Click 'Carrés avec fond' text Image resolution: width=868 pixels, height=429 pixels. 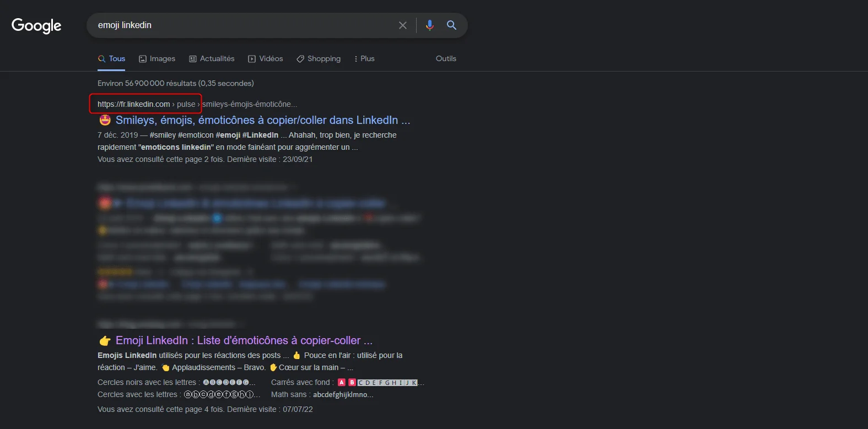click(300, 382)
